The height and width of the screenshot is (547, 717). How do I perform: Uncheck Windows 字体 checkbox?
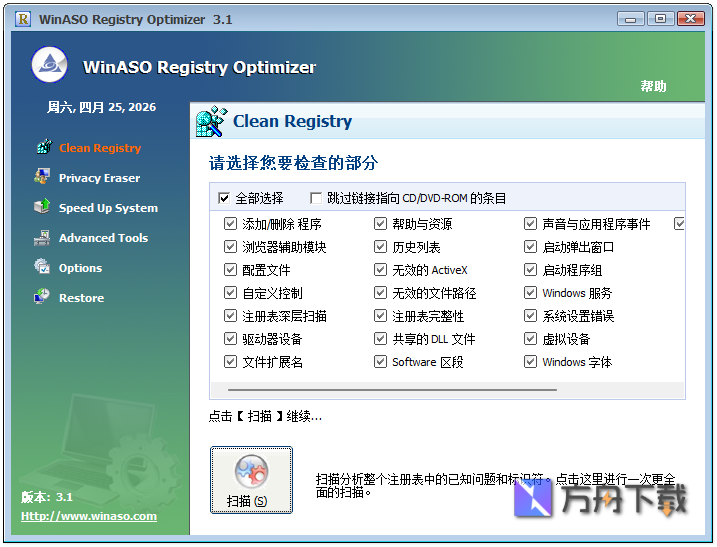[530, 362]
